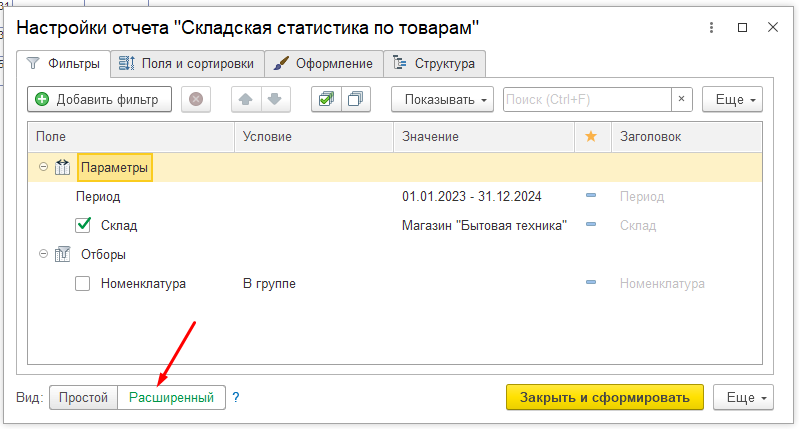The image size is (799, 429).
Task: Focus the Поиск (Ctrl+F) search field
Action: [x=587, y=99]
